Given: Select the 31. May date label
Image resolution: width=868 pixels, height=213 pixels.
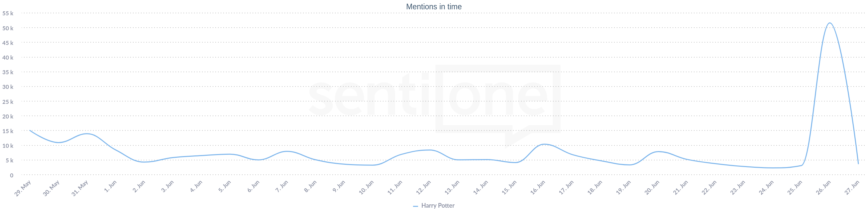Looking at the screenshot, I should tap(80, 188).
